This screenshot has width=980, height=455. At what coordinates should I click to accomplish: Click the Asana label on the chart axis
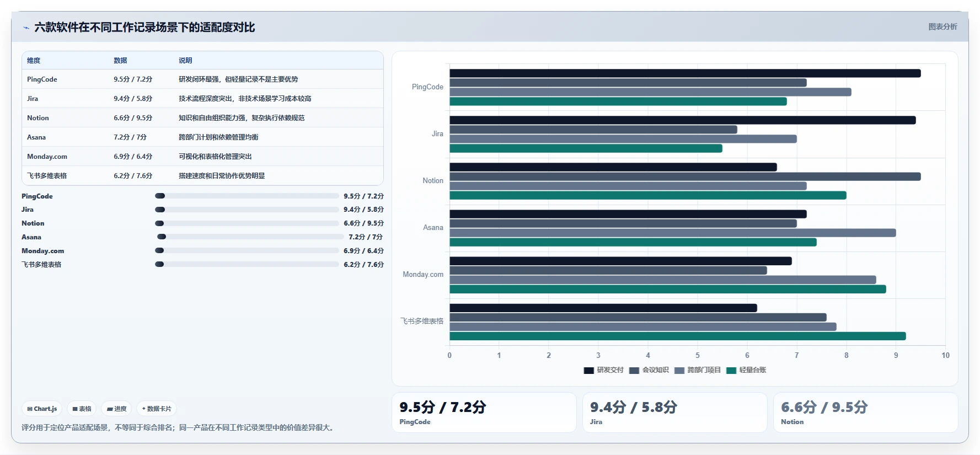point(433,228)
